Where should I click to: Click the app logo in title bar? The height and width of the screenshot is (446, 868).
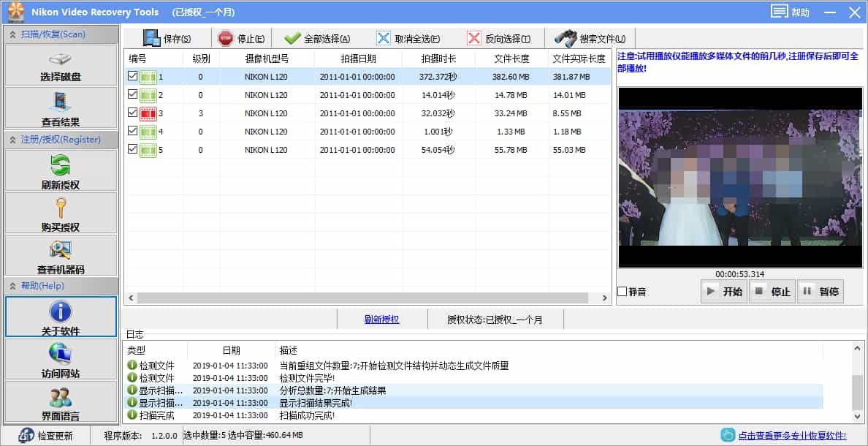(15, 12)
